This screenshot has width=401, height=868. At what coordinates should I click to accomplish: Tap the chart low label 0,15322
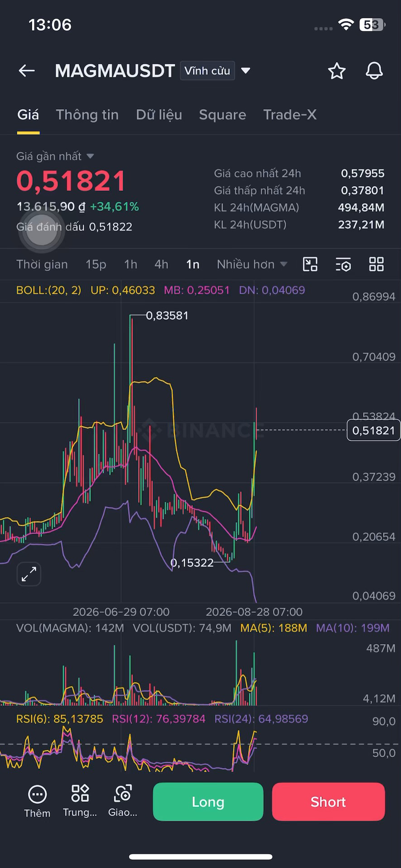coord(192,563)
